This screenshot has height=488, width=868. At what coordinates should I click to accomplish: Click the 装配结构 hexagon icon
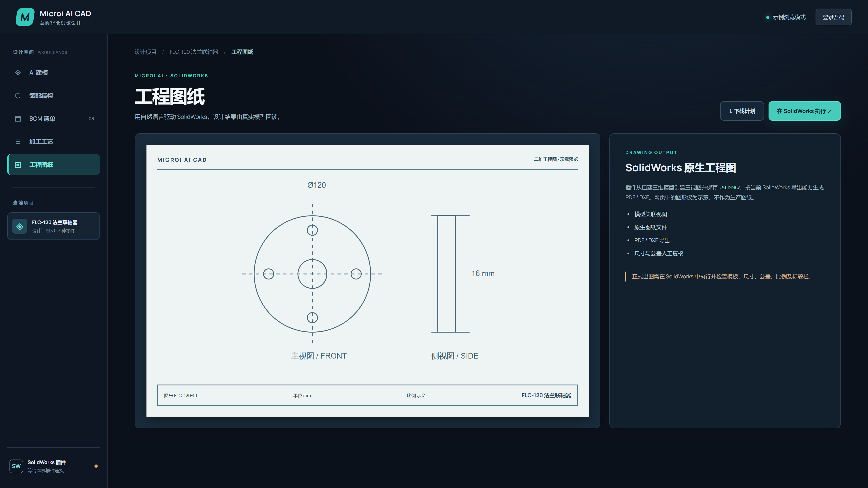pos(18,96)
